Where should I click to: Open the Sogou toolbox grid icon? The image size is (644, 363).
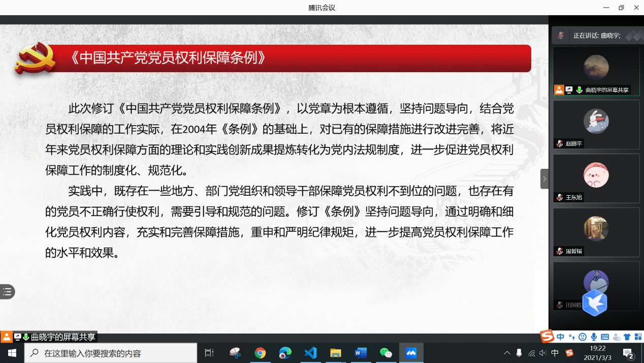638,337
